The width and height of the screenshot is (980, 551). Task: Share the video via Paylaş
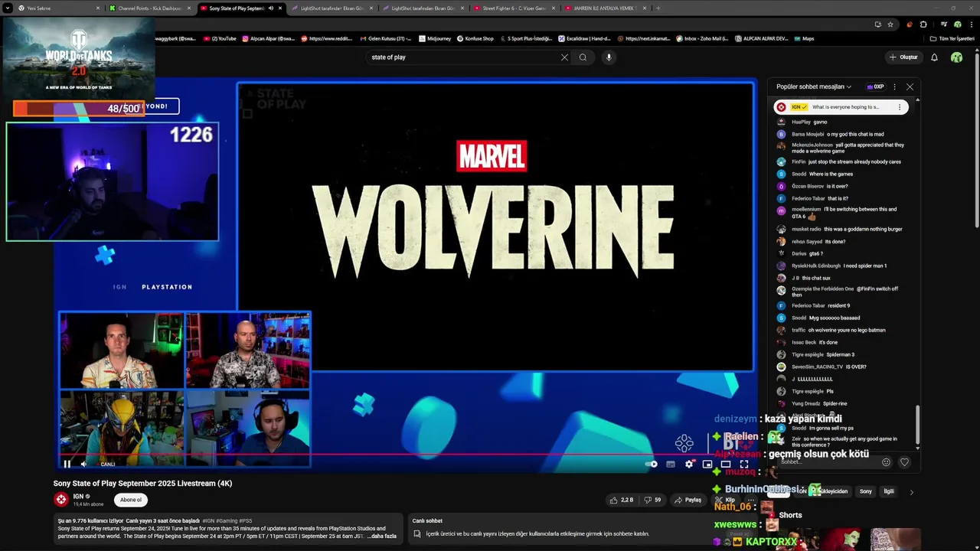tap(688, 500)
